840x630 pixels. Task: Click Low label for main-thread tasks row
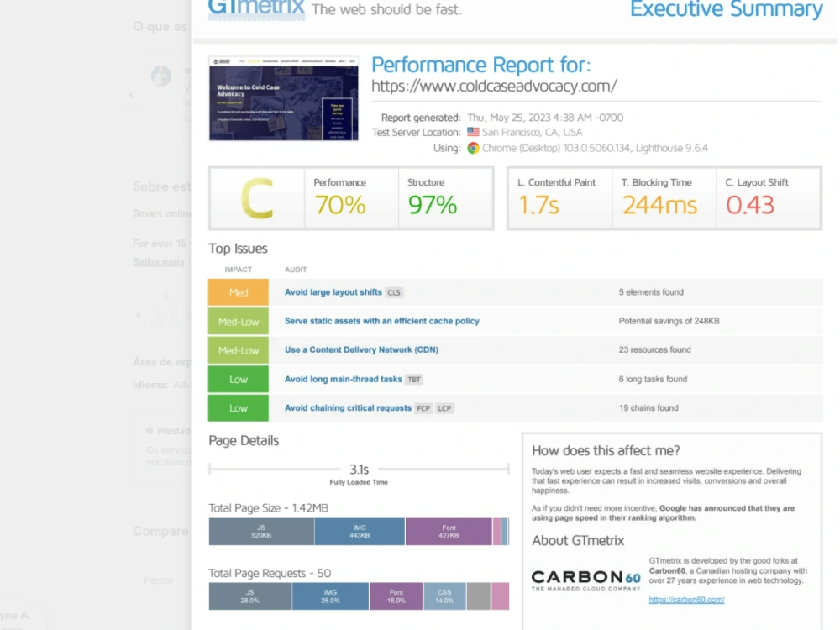[x=239, y=380]
